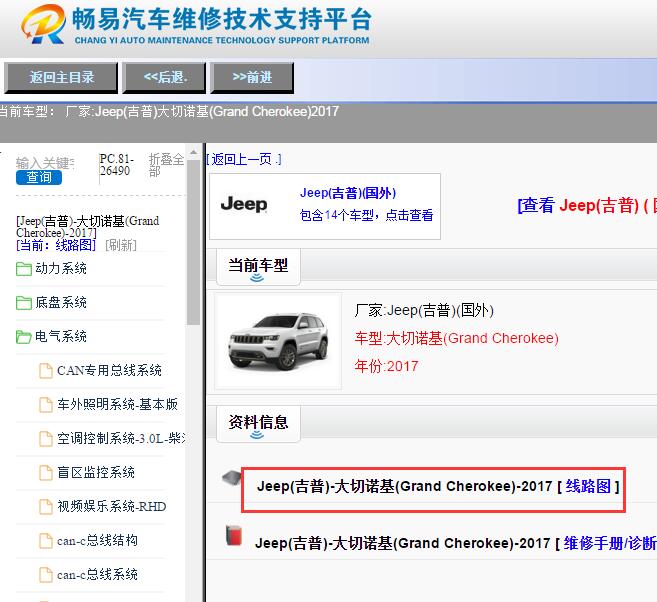Click the document icon for 车外照明系统-基本版
The height and width of the screenshot is (602, 657).
click(x=46, y=405)
